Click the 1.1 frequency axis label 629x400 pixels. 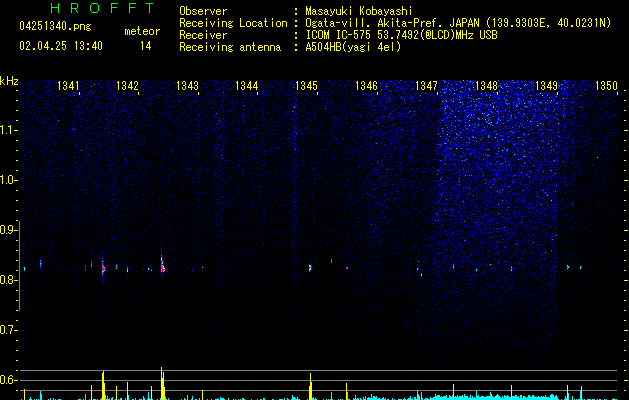(x=9, y=130)
